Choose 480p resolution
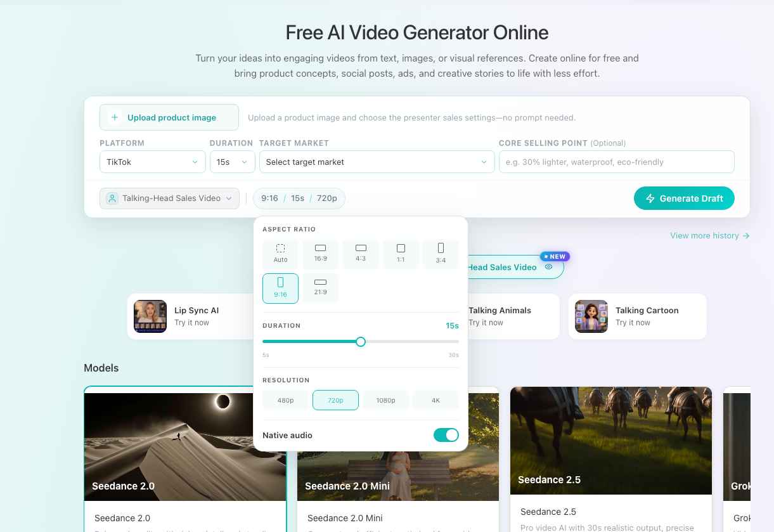The width and height of the screenshot is (774, 532). [286, 400]
